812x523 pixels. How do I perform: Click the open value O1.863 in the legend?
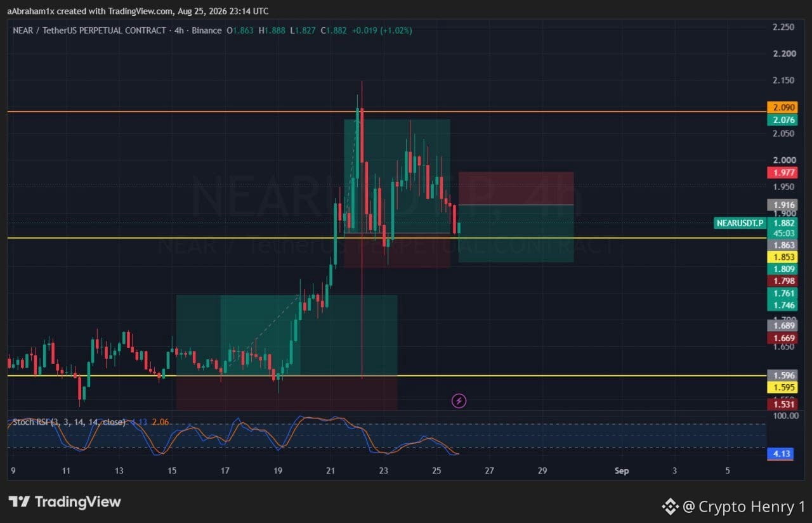click(240, 30)
